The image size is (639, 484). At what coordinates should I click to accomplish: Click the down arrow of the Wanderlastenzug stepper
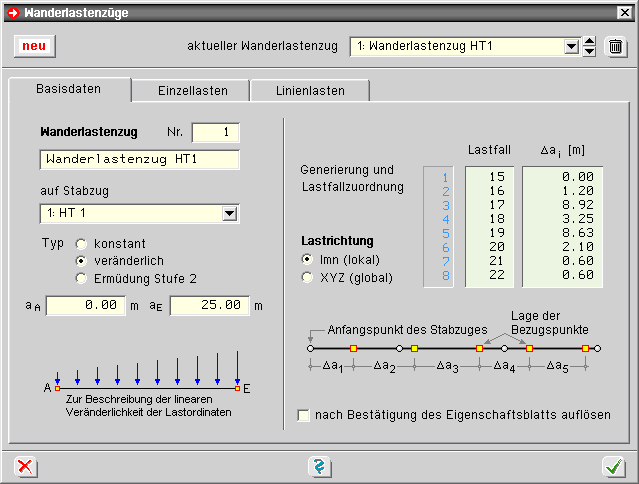[x=590, y=51]
